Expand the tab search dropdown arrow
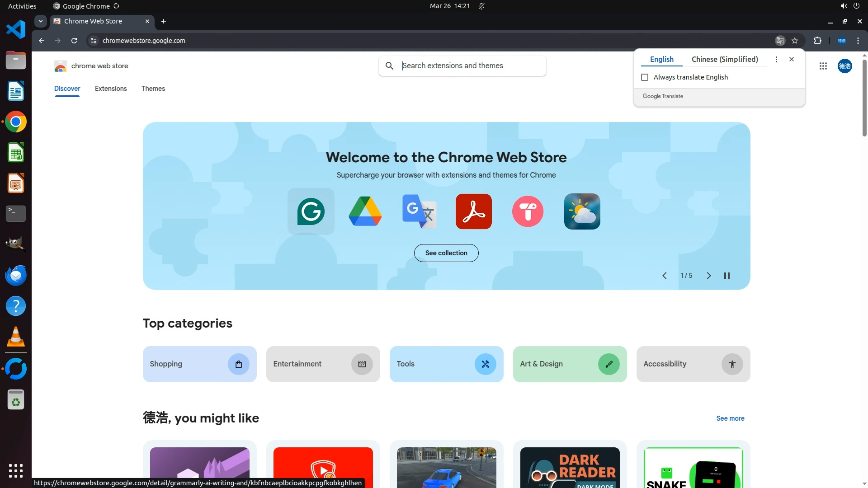 (x=41, y=21)
